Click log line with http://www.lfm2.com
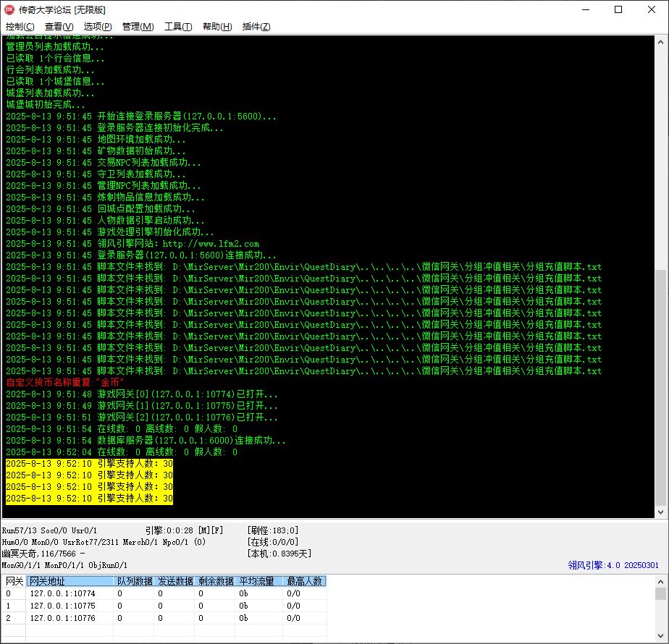The height and width of the screenshot is (644, 669). point(132,244)
